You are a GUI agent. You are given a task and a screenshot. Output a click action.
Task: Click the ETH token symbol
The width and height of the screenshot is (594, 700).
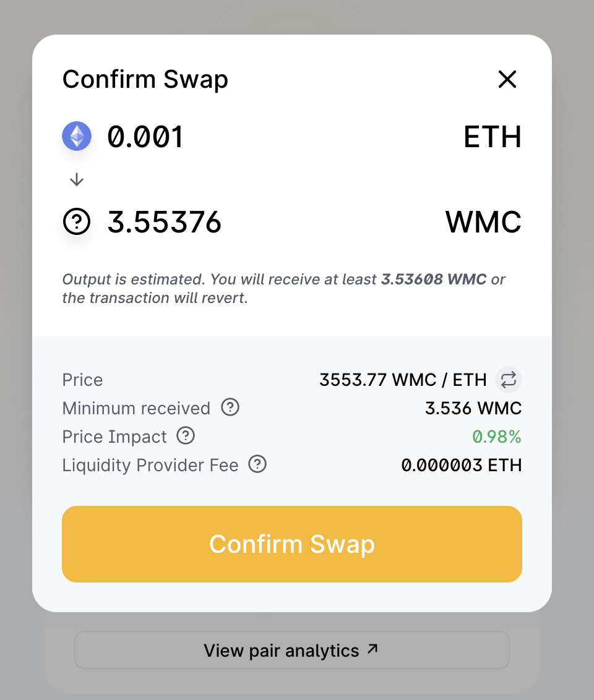tap(493, 137)
